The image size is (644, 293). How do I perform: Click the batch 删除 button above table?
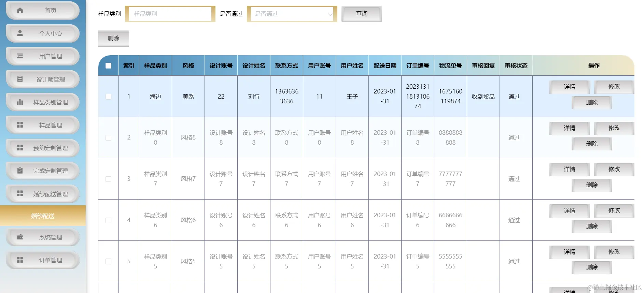(113, 38)
